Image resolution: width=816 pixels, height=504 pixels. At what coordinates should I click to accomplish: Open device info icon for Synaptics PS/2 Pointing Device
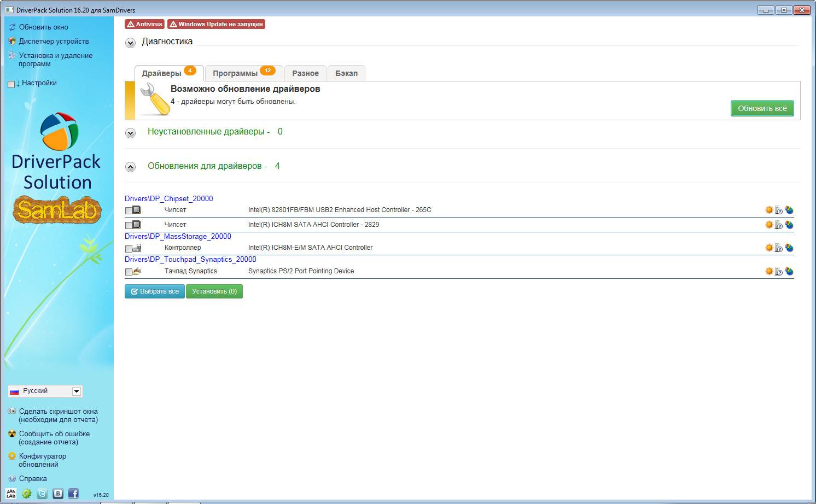[x=779, y=271]
